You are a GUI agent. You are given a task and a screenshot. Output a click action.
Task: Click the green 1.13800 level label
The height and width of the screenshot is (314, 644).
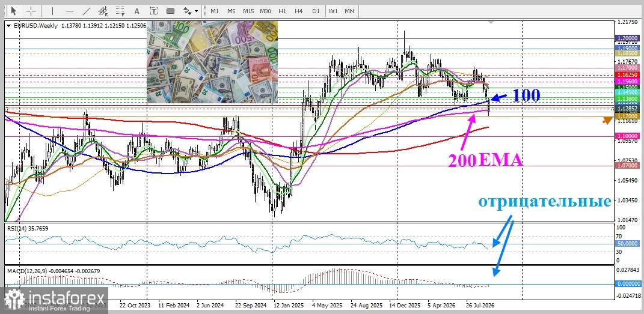point(627,99)
